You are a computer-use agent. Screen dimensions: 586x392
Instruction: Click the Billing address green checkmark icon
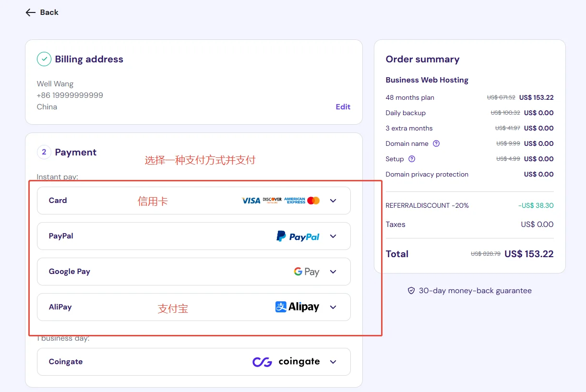point(44,59)
